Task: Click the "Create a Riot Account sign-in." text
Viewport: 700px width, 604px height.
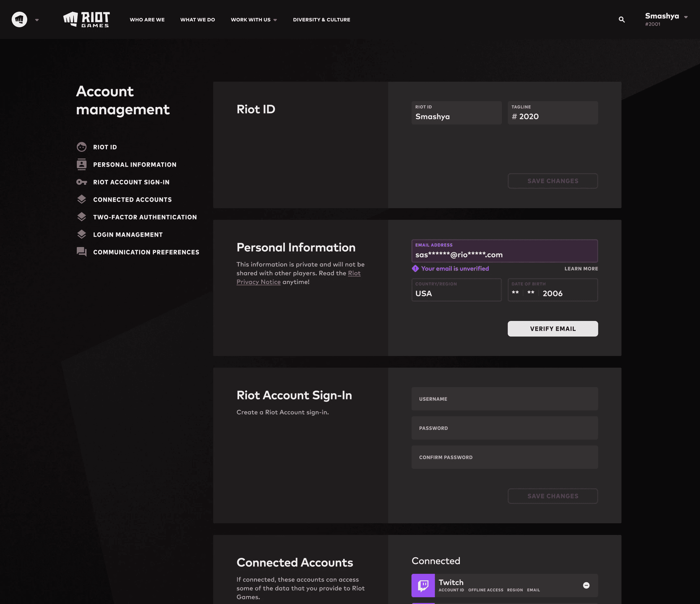Action: (x=283, y=412)
